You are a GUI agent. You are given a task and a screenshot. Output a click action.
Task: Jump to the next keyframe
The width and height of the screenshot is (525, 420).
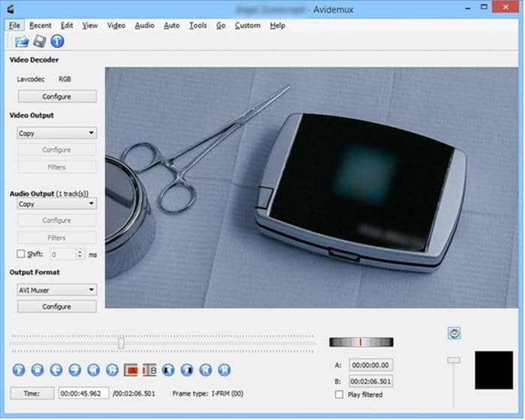coord(112,370)
